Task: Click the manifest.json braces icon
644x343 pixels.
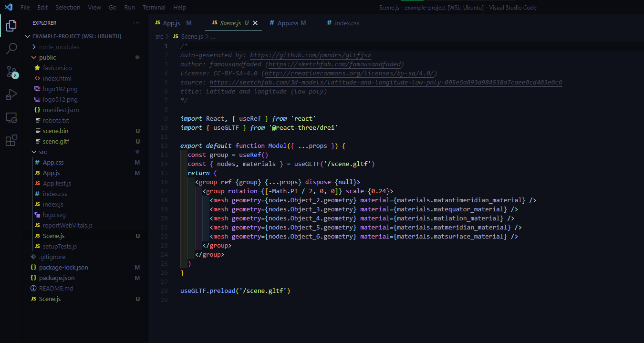Action: (x=38, y=110)
